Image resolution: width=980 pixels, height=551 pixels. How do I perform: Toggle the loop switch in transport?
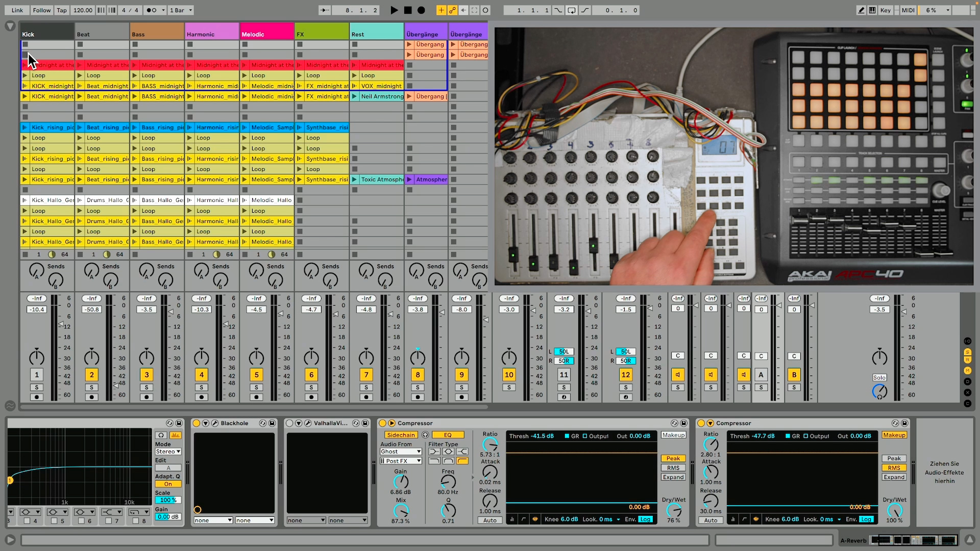coord(571,10)
